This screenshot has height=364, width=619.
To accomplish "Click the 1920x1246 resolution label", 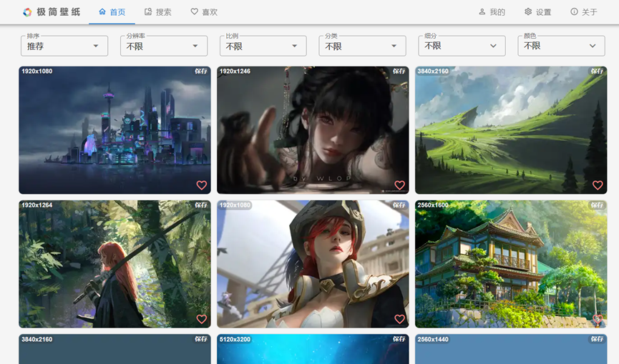I will (235, 72).
